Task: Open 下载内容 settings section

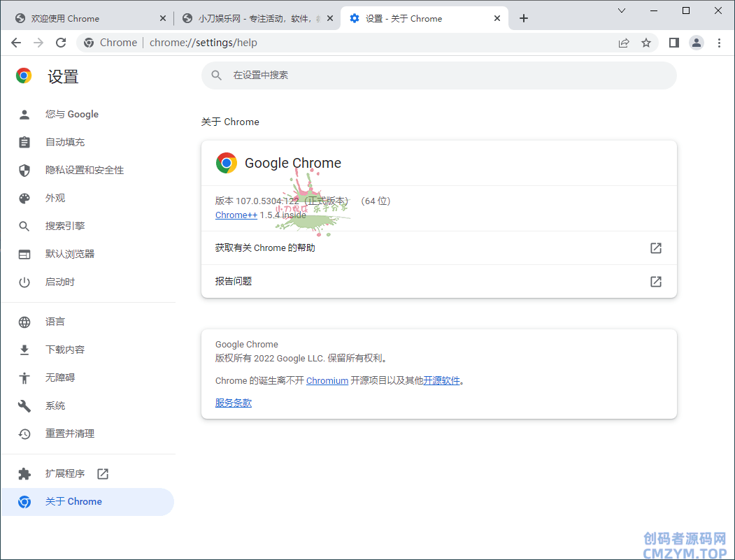Action: click(65, 350)
